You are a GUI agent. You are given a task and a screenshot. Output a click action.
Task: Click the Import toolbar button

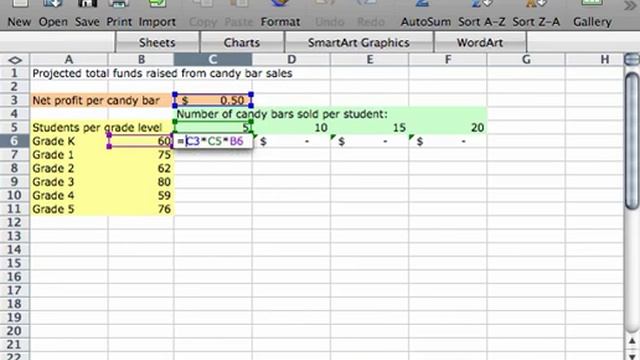tap(157, 15)
